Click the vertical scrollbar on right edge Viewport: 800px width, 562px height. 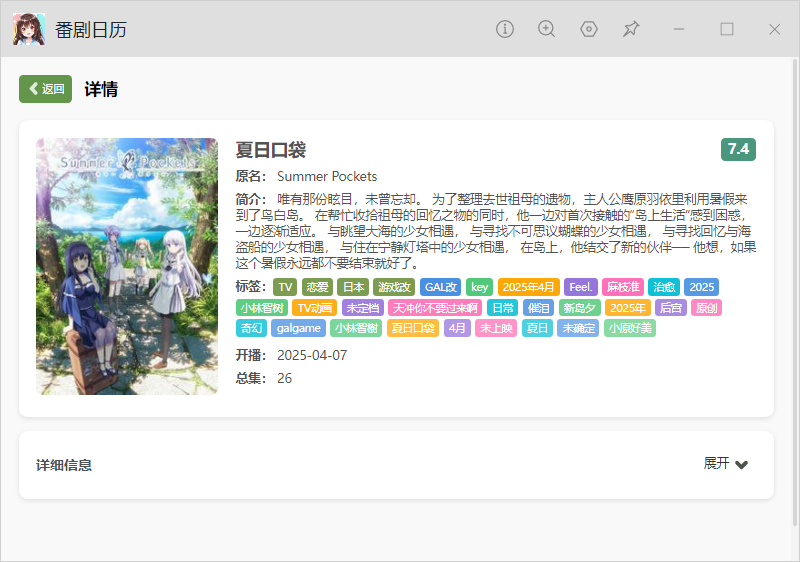[x=796, y=292]
